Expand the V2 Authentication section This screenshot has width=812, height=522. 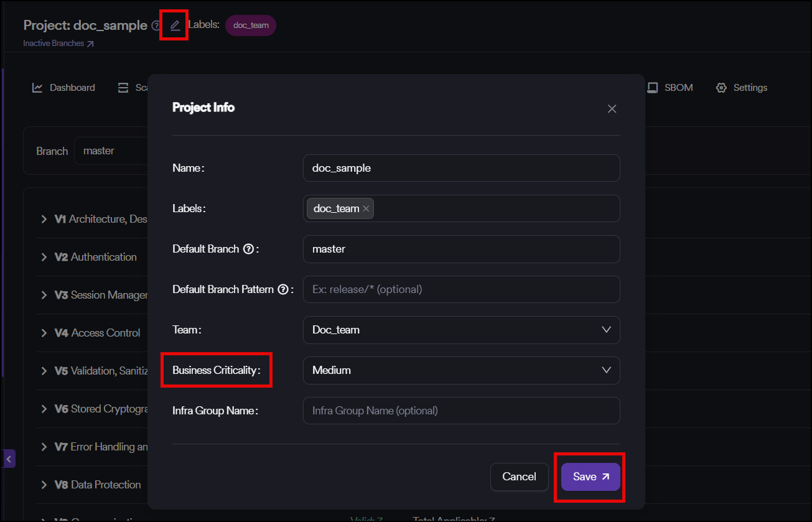pos(44,257)
